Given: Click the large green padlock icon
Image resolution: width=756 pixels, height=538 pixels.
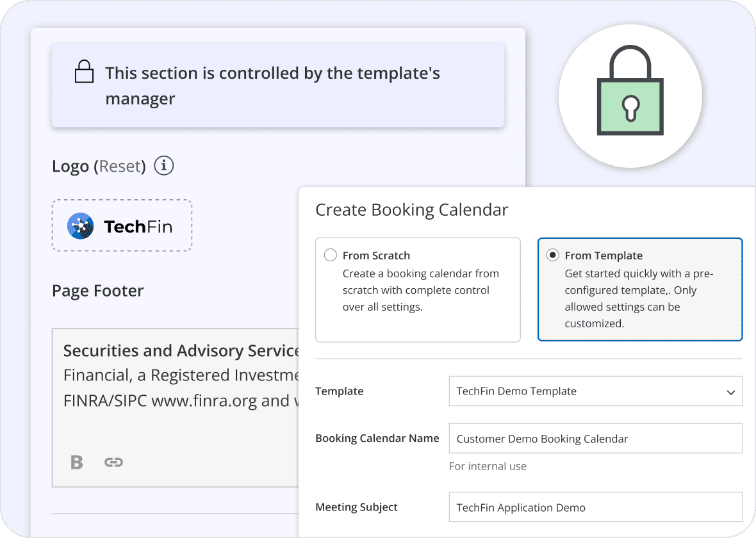Looking at the screenshot, I should 630,90.
